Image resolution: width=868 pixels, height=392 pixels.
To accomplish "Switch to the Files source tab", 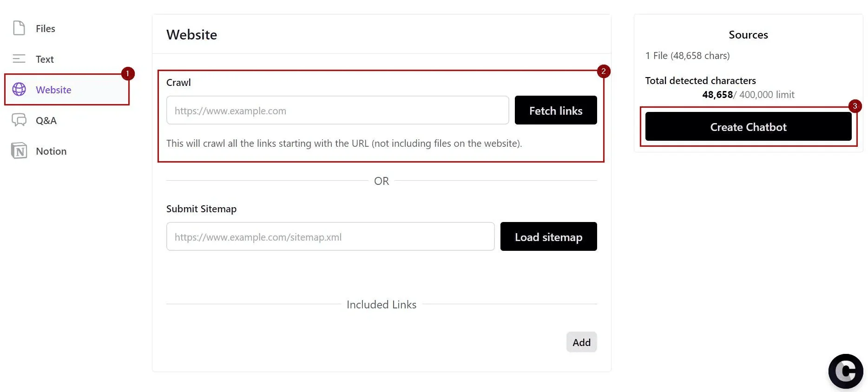I will pyautogui.click(x=46, y=29).
